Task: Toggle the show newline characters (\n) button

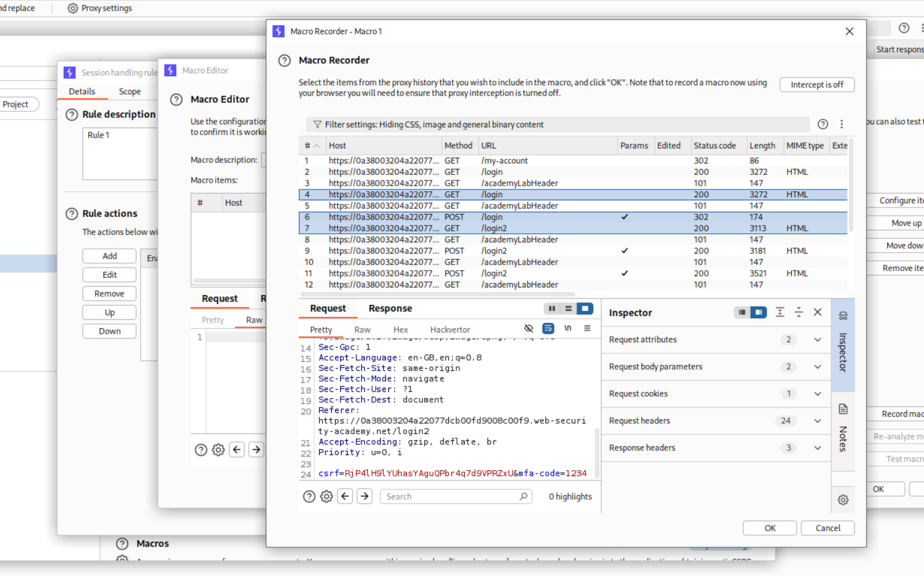Action: click(x=568, y=328)
